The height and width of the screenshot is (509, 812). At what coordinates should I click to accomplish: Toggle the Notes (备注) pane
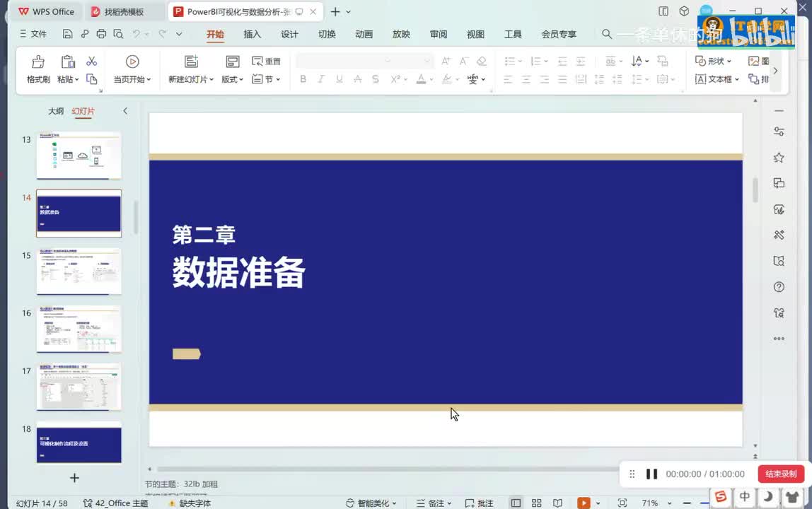(434, 503)
